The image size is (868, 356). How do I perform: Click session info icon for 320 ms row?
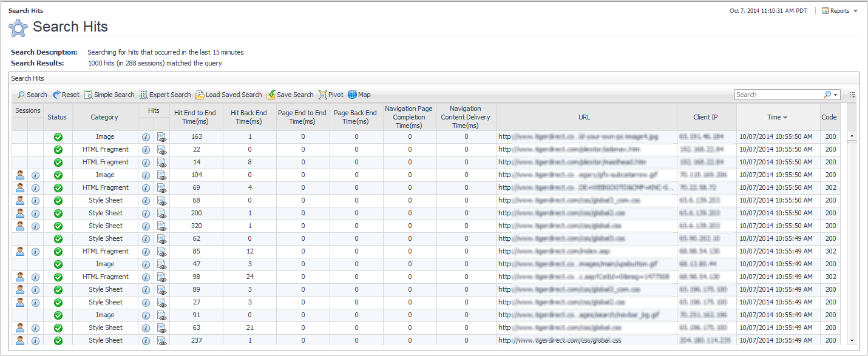[x=35, y=226]
